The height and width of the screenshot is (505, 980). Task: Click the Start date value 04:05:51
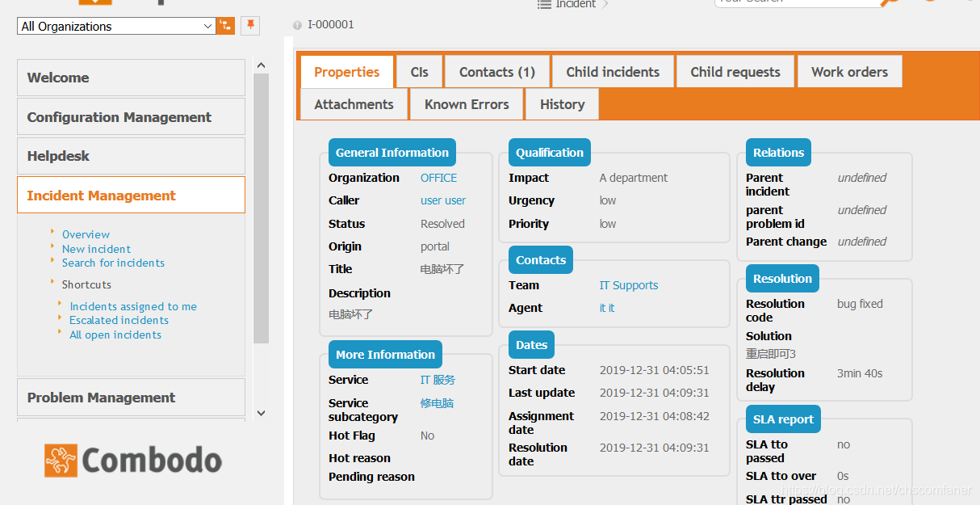(654, 370)
